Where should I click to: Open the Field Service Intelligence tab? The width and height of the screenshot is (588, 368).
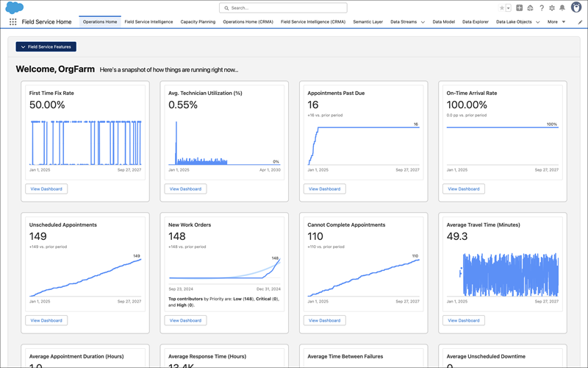point(148,22)
